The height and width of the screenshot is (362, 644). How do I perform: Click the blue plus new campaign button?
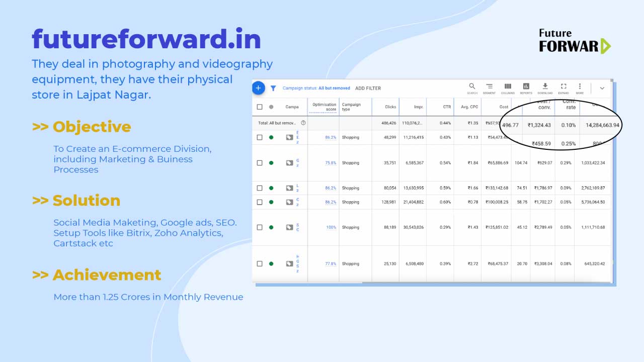coord(258,87)
